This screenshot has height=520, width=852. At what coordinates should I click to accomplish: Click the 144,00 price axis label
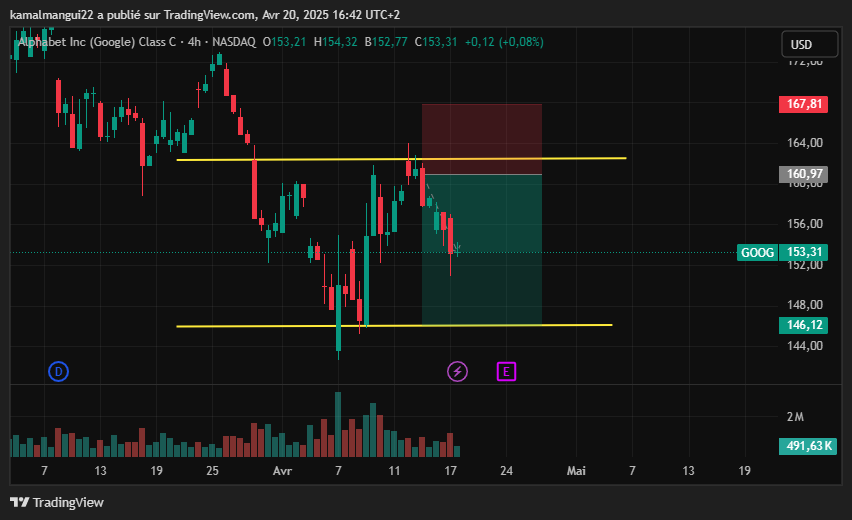coord(805,346)
